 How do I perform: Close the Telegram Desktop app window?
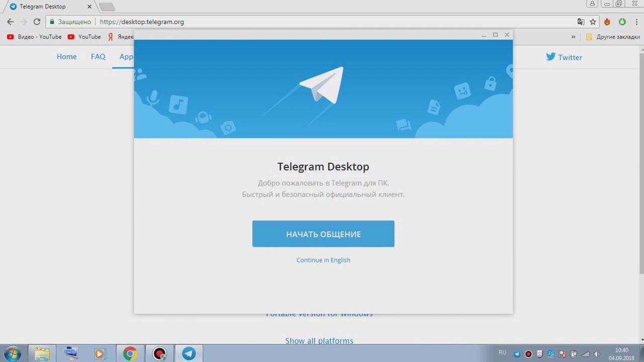[x=507, y=35]
